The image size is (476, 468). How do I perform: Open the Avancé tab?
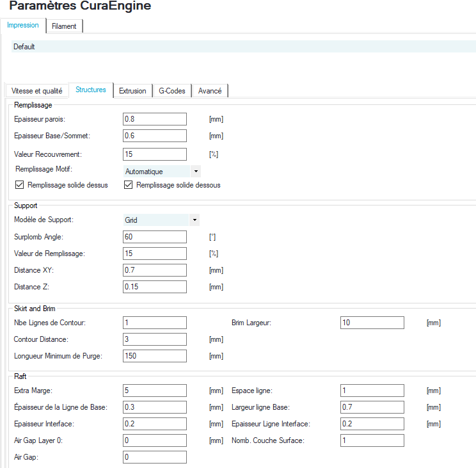click(210, 91)
